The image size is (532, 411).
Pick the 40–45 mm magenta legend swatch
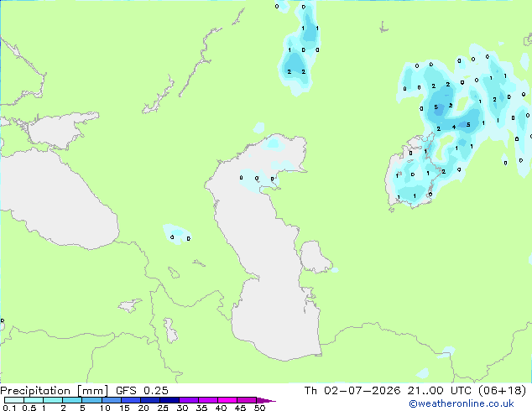227,400
